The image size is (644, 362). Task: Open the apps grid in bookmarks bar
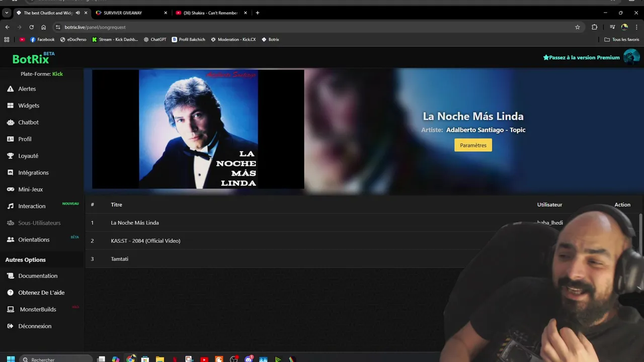pyautogui.click(x=7, y=39)
